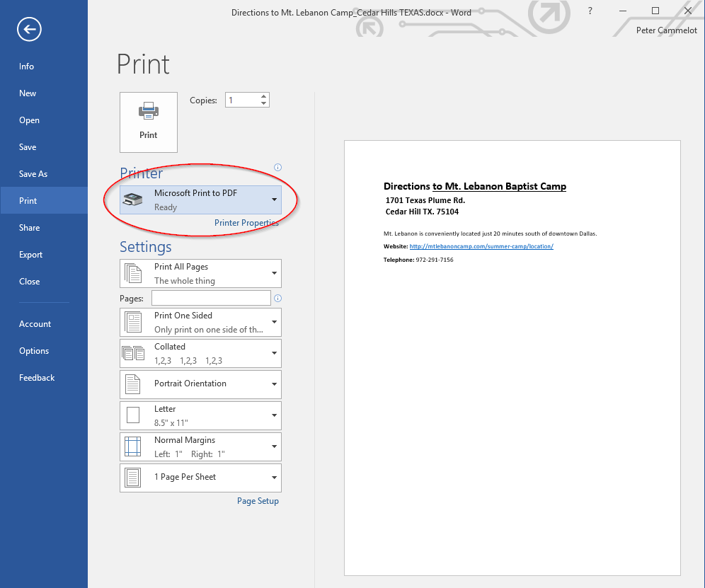Open the Normal Margins dropdown
The width and height of the screenshot is (705, 588).
point(274,446)
